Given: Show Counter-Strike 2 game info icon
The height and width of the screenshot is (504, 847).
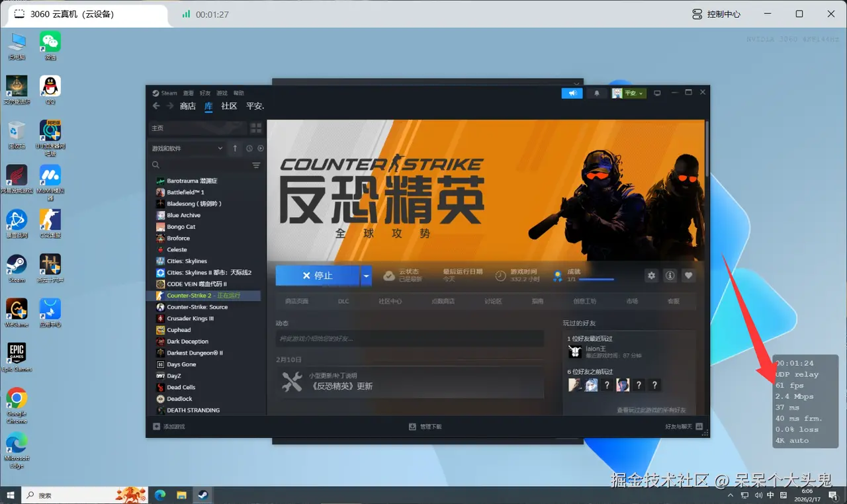Looking at the screenshot, I should 670,276.
